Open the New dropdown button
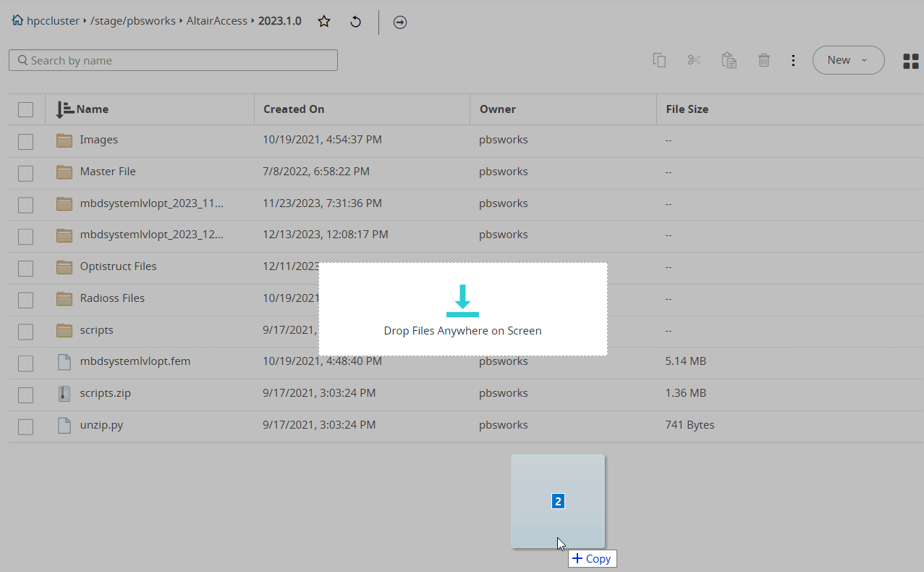 [x=848, y=60]
